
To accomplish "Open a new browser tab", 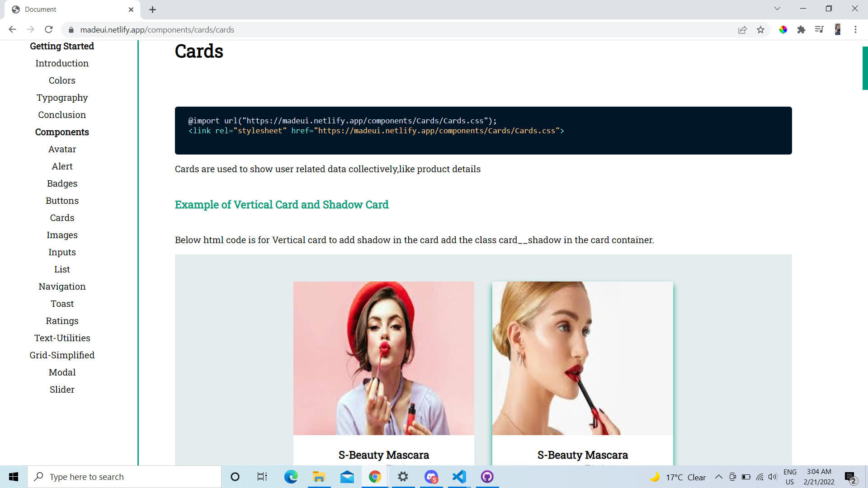I will (152, 9).
